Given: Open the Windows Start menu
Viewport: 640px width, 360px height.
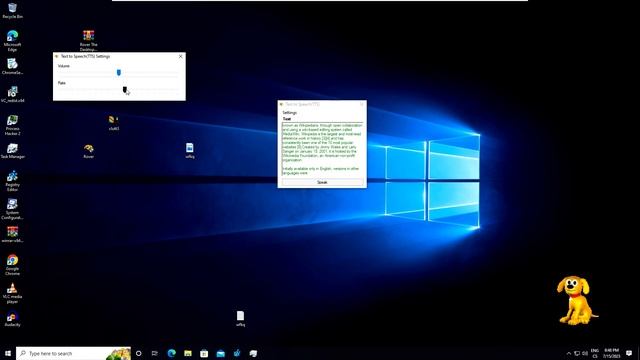Looking at the screenshot, I should pyautogui.click(x=8, y=353).
